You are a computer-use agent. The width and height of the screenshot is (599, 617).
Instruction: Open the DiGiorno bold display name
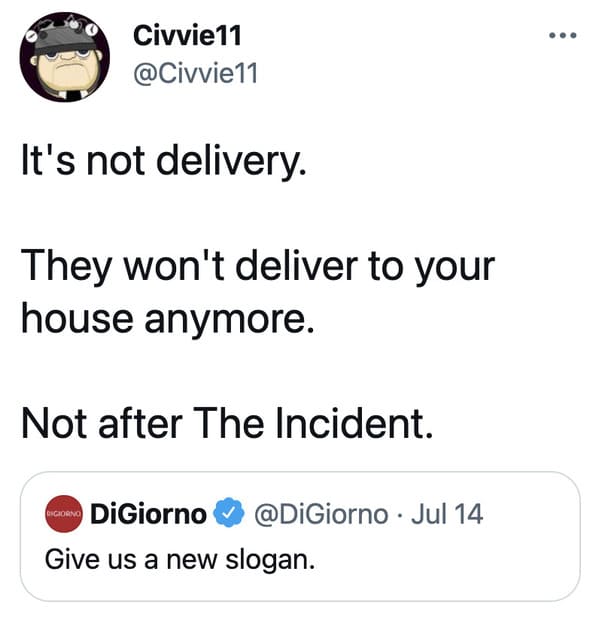tap(148, 514)
